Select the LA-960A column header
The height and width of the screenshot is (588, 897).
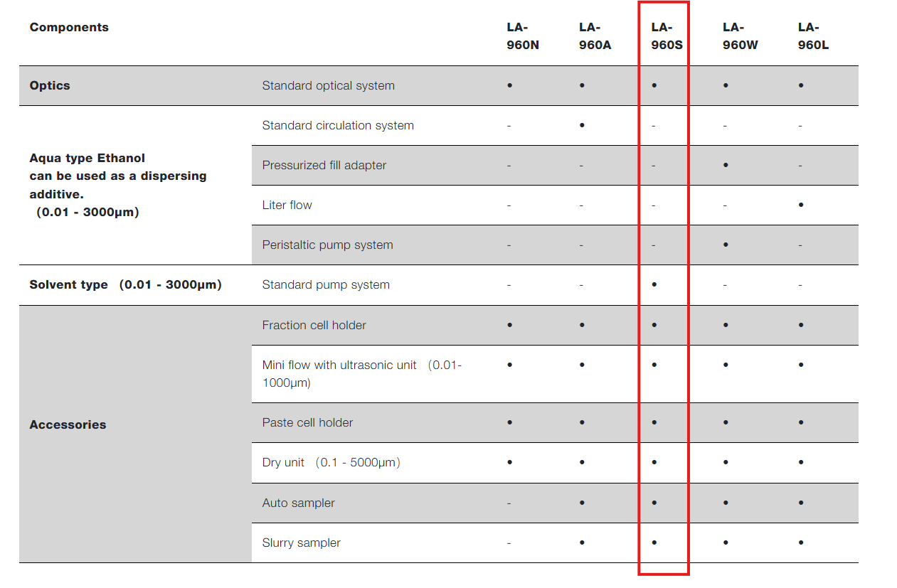[x=595, y=36]
